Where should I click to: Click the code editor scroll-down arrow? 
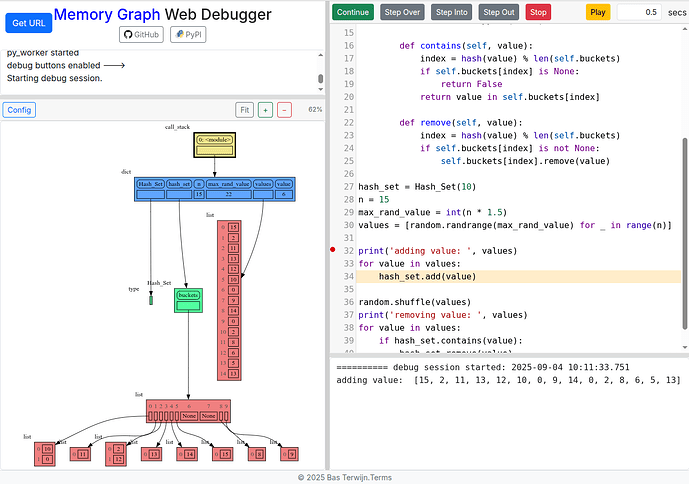pos(685,347)
